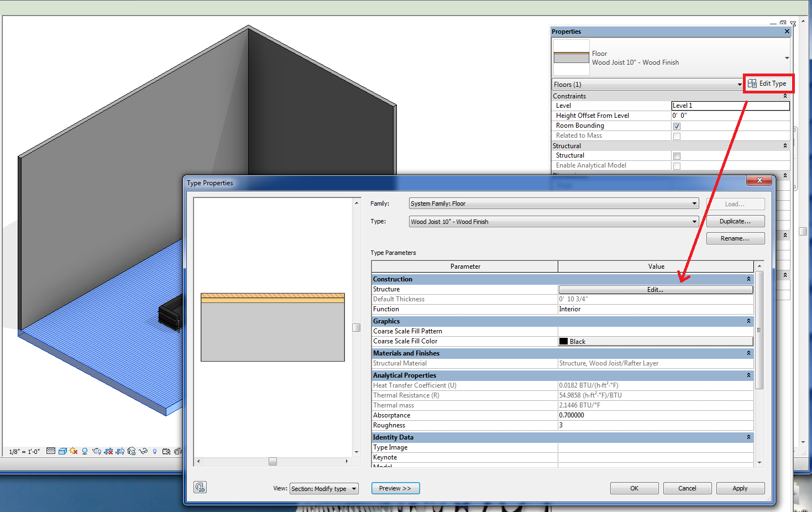This screenshot has height=512, width=812.
Task: Click the Detail Level icon in view bar
Action: coord(51,451)
